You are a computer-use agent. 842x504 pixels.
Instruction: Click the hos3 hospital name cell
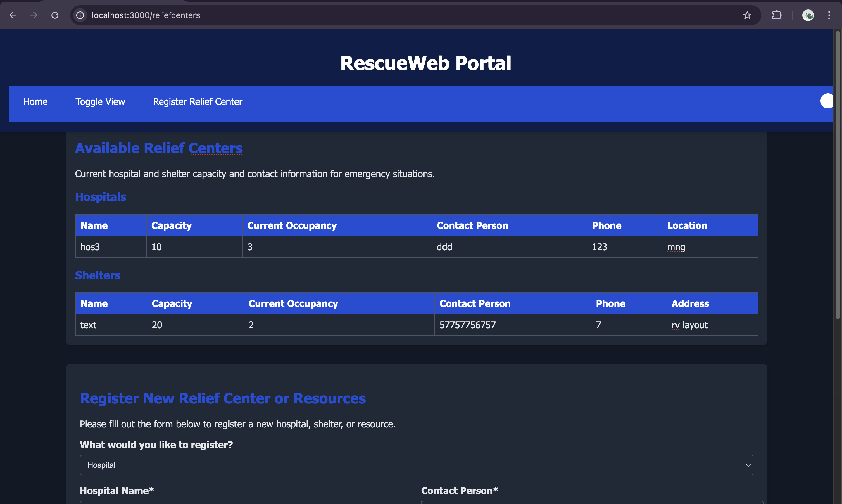click(x=90, y=247)
